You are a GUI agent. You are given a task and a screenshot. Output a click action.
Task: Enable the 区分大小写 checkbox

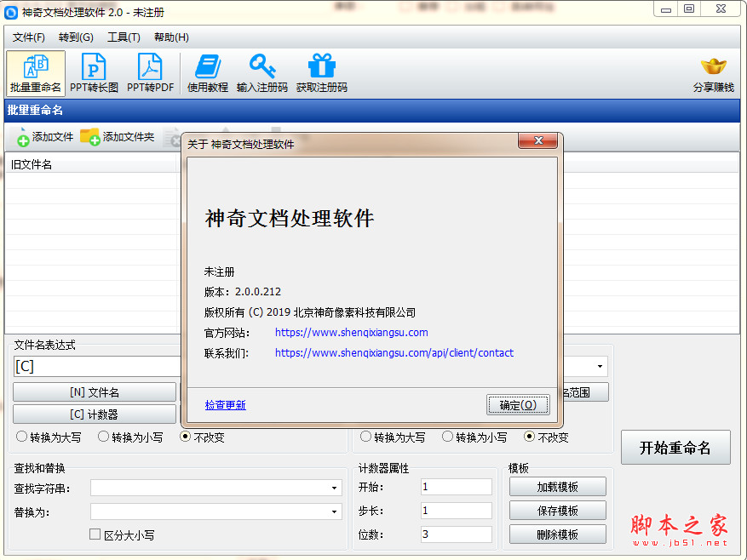(x=95, y=534)
